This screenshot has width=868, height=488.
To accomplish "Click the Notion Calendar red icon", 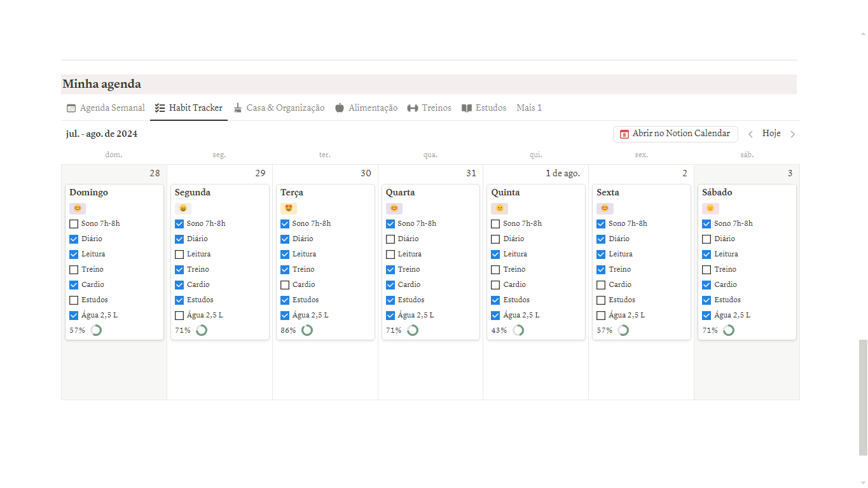I will click(624, 134).
